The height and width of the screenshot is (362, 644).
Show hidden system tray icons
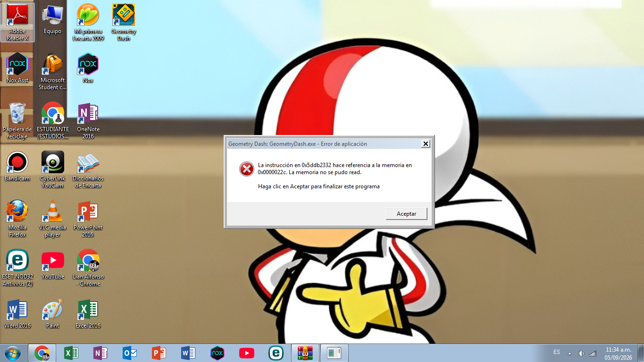click(569, 353)
